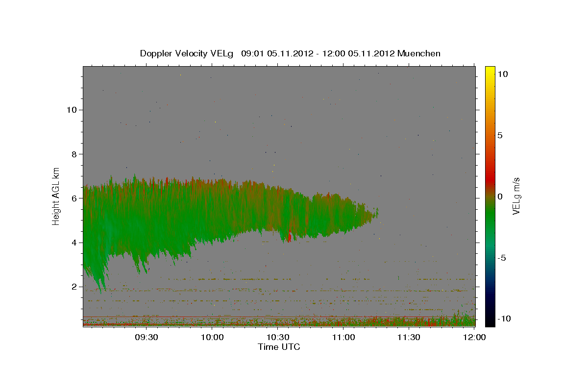Image resolution: width=588 pixels, height=392 pixels.
Task: Click the 11:30 time tick label
Action: [x=409, y=338]
